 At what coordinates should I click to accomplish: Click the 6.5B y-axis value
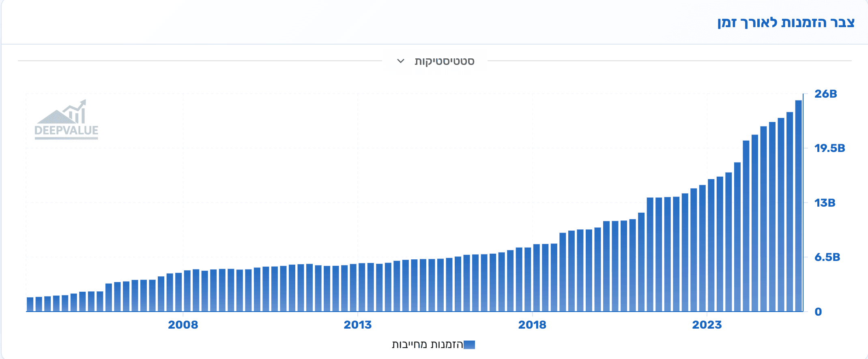tap(827, 257)
